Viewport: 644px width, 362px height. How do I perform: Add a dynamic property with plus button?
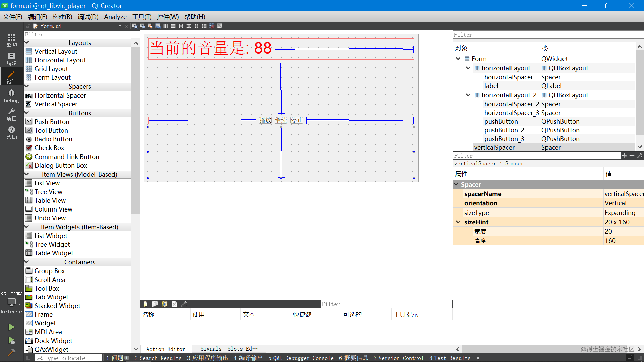624,156
